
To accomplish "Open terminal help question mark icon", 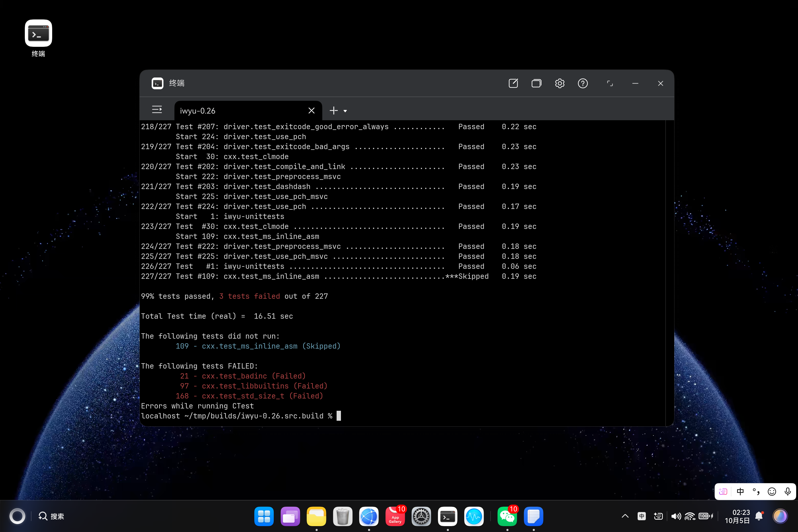I will [x=583, y=83].
